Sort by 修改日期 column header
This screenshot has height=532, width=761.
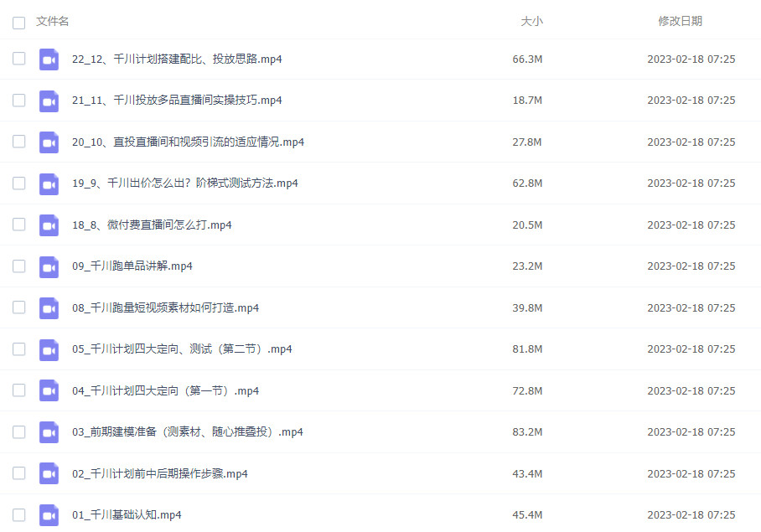pyautogui.click(x=680, y=22)
